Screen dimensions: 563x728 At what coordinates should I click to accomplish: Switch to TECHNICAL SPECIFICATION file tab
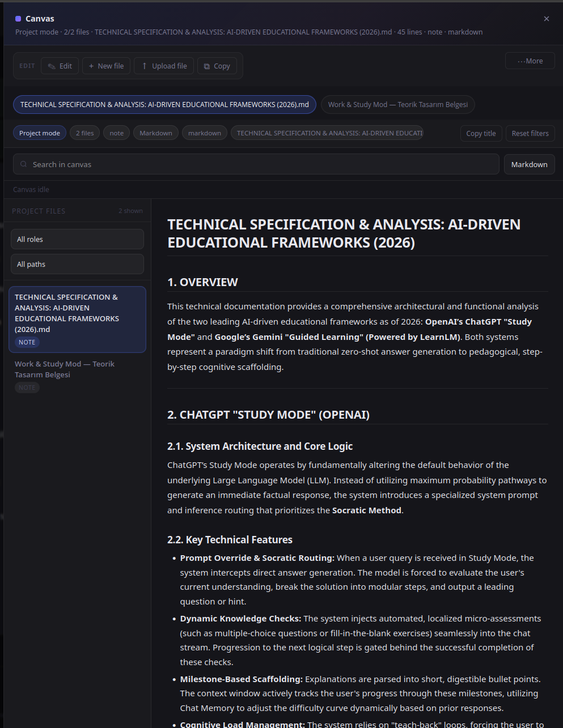pos(164,104)
